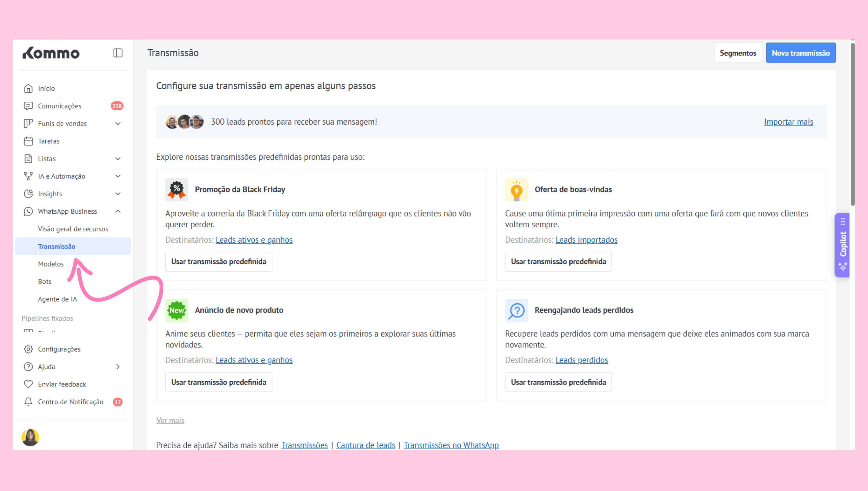Click the Black Friday promotion badge icon
Image resolution: width=868 pixels, height=491 pixels.
(x=176, y=189)
